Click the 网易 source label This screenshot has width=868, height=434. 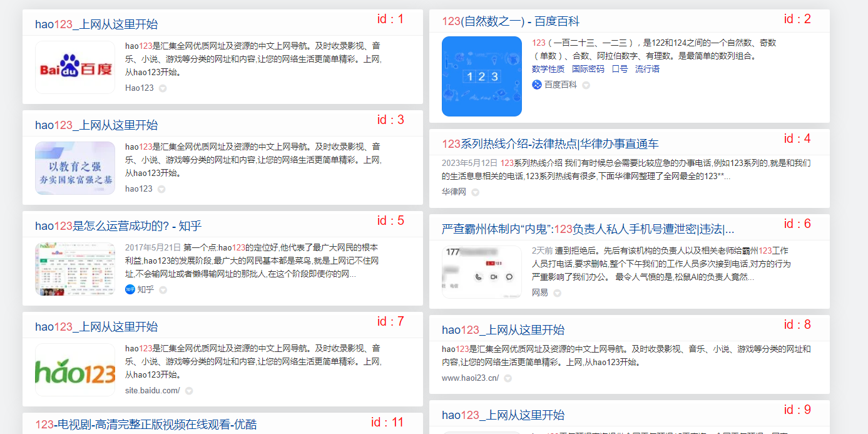(x=540, y=292)
